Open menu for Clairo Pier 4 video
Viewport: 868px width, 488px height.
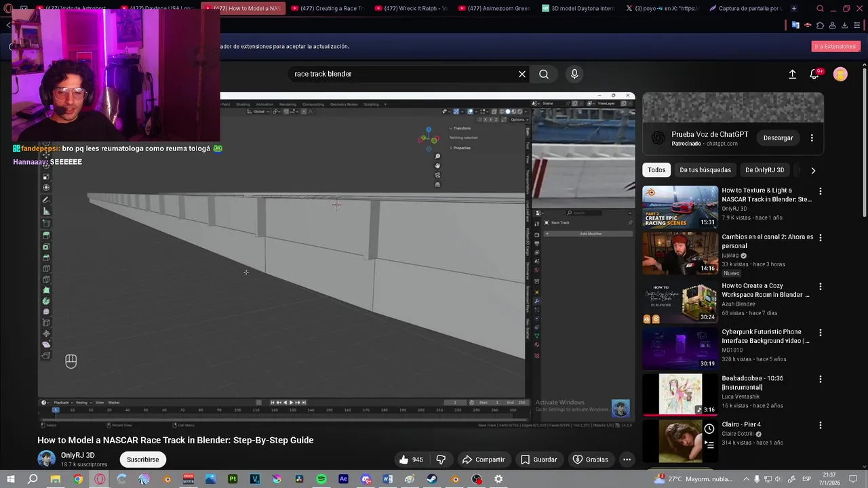point(821,425)
